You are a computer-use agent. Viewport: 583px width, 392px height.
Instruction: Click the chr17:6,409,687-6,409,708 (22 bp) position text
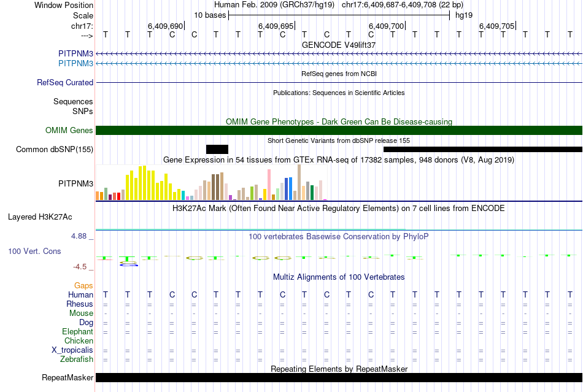tap(403, 5)
